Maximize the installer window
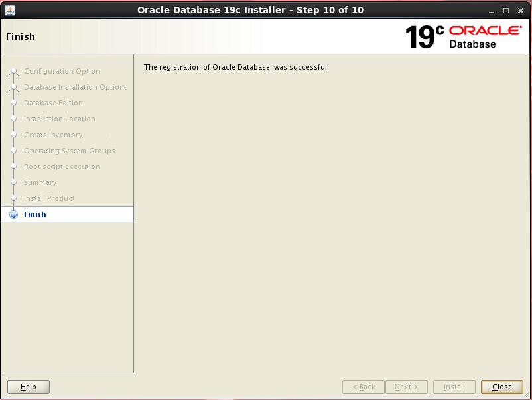Image resolution: width=532 pixels, height=400 pixels. tap(506, 11)
